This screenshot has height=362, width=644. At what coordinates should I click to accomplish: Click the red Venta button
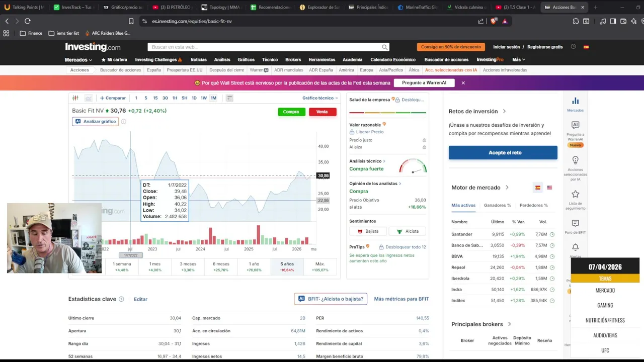tap(323, 112)
